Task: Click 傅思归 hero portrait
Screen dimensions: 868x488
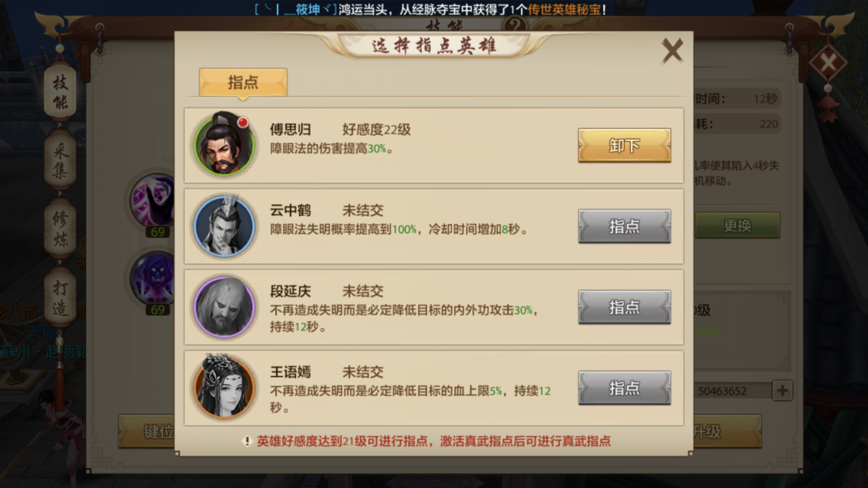Action: 224,144
